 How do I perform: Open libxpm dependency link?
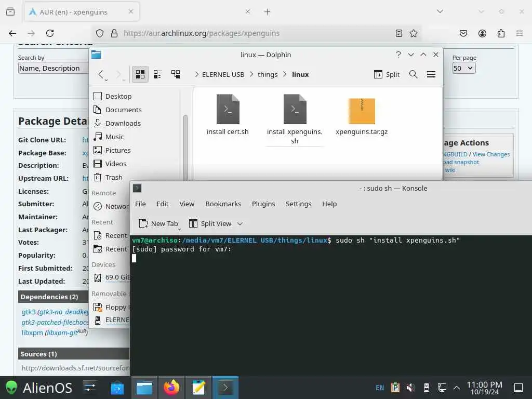pyautogui.click(x=32, y=333)
